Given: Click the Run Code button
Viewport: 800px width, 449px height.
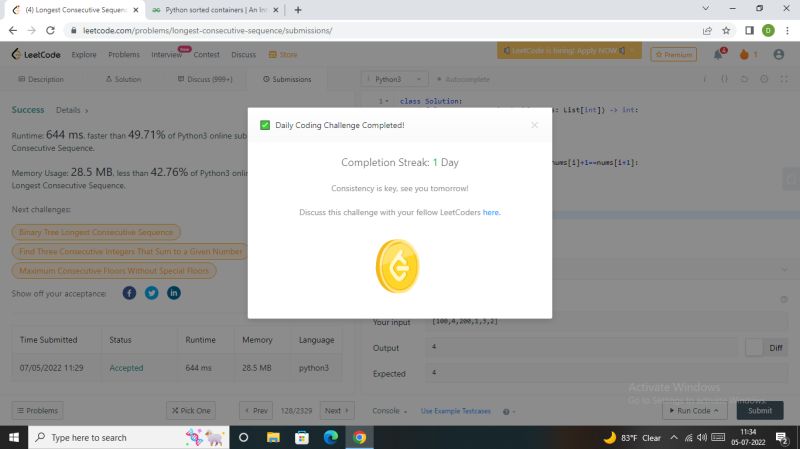Looking at the screenshot, I should coord(694,410).
